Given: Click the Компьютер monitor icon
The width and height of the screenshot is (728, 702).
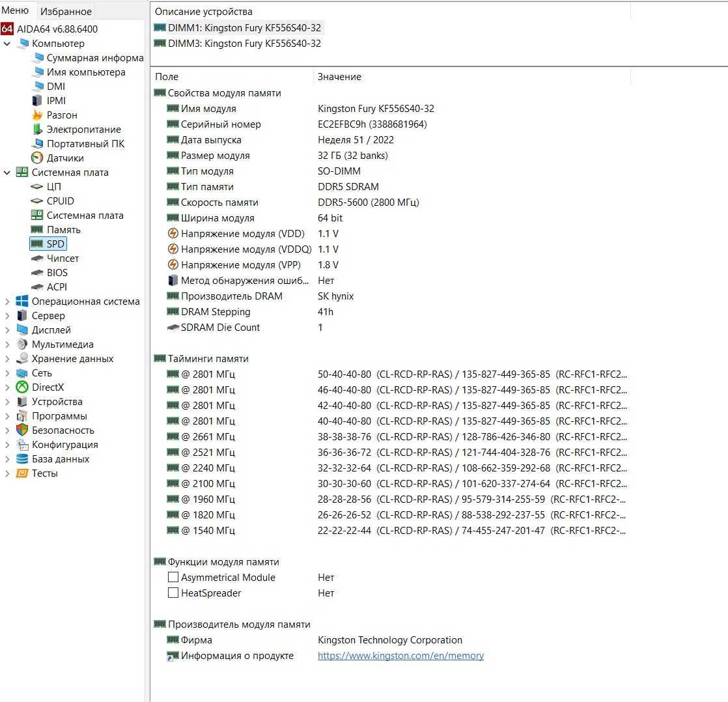Looking at the screenshot, I should 23,43.
